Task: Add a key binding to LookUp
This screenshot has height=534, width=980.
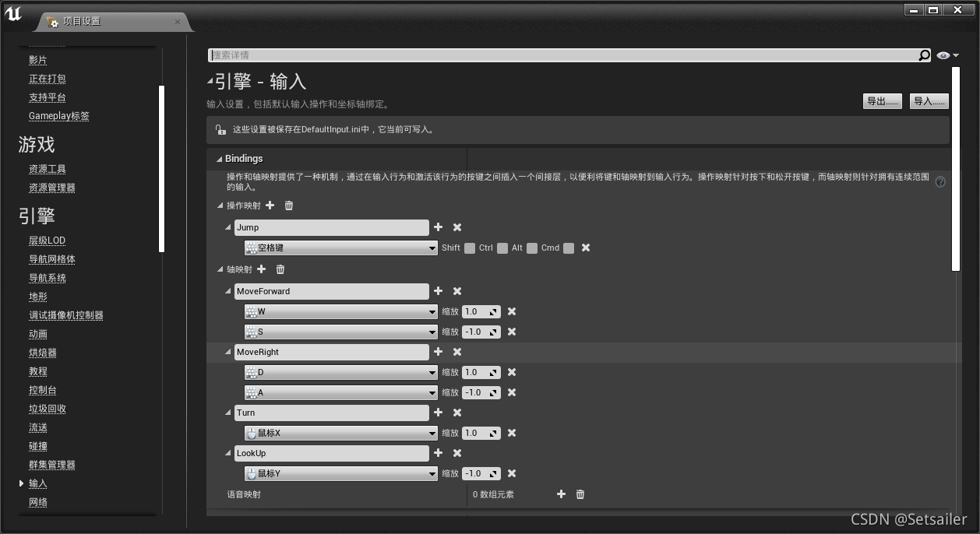Action: [439, 453]
